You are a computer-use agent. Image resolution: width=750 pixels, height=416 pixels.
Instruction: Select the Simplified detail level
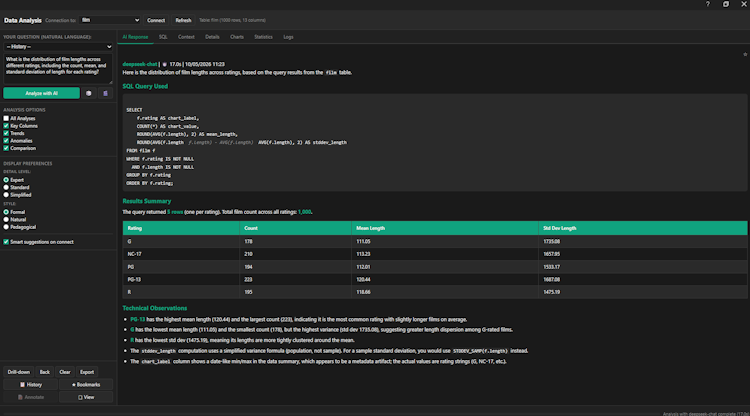(6, 195)
